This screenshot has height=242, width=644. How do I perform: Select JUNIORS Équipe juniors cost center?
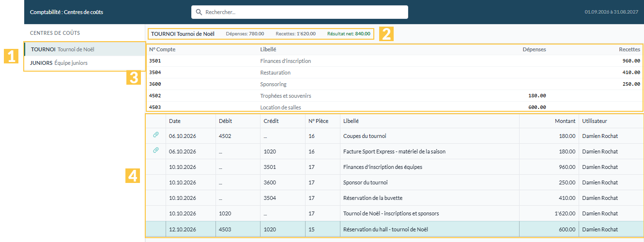[x=85, y=63]
